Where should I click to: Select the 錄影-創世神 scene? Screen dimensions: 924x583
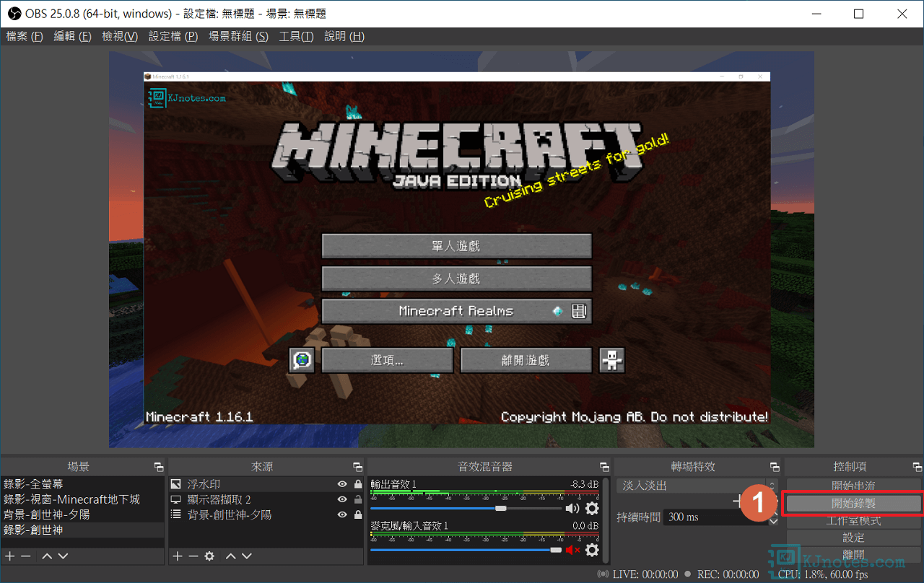(x=82, y=530)
